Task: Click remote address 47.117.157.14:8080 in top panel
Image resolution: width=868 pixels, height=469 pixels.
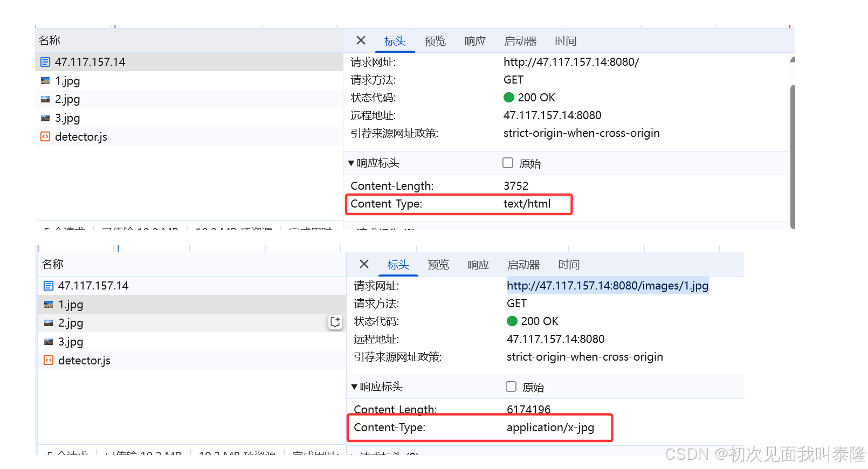Action: point(553,115)
